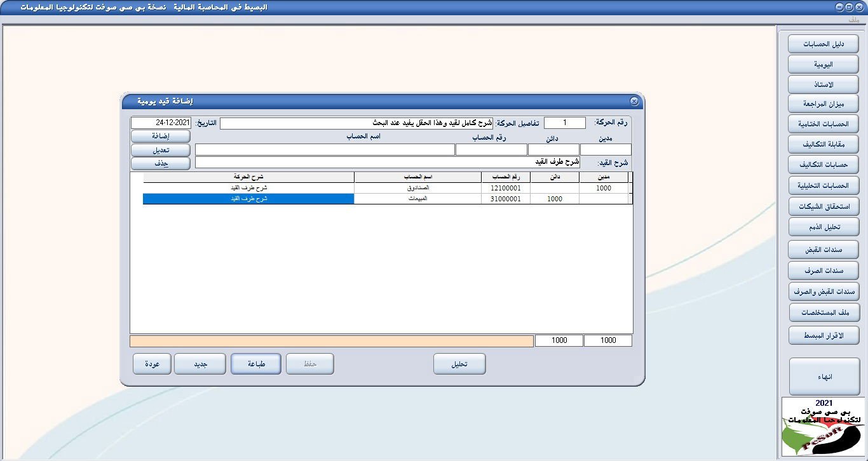The image size is (868, 461).
Task: Open استحقاق الشيكات screen
Action: [x=823, y=206]
